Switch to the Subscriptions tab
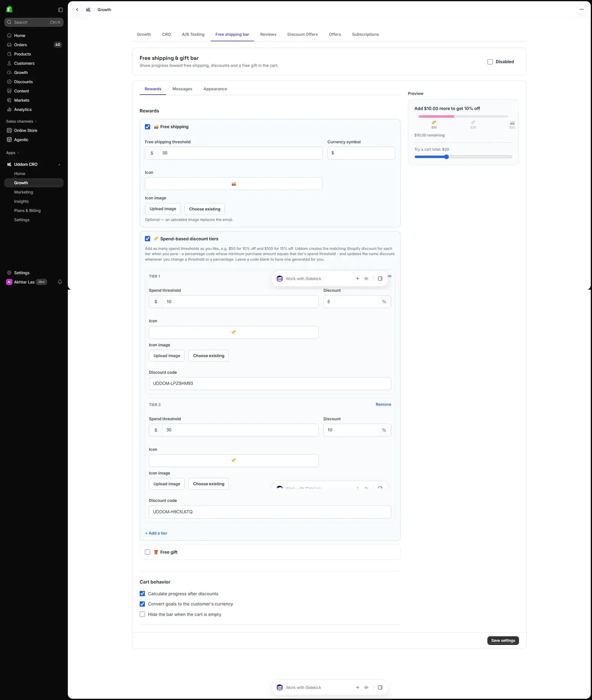Viewport: 592px width, 700px height. [365, 34]
